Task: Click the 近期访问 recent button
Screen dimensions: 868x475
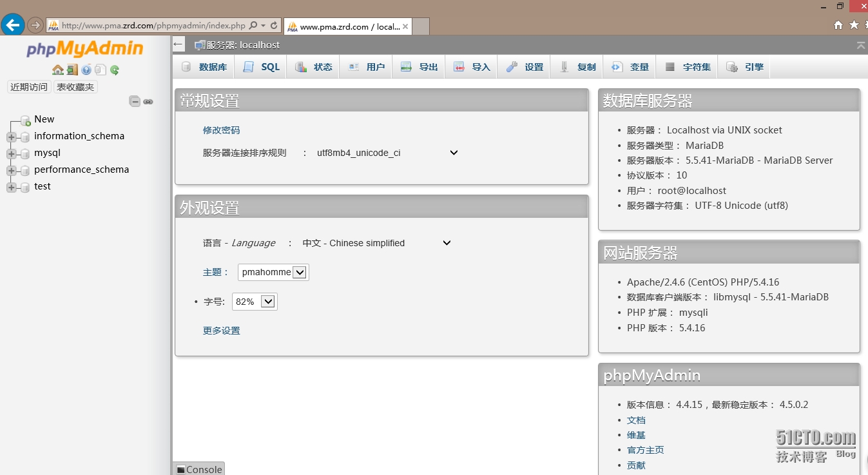Action: pyautogui.click(x=29, y=87)
